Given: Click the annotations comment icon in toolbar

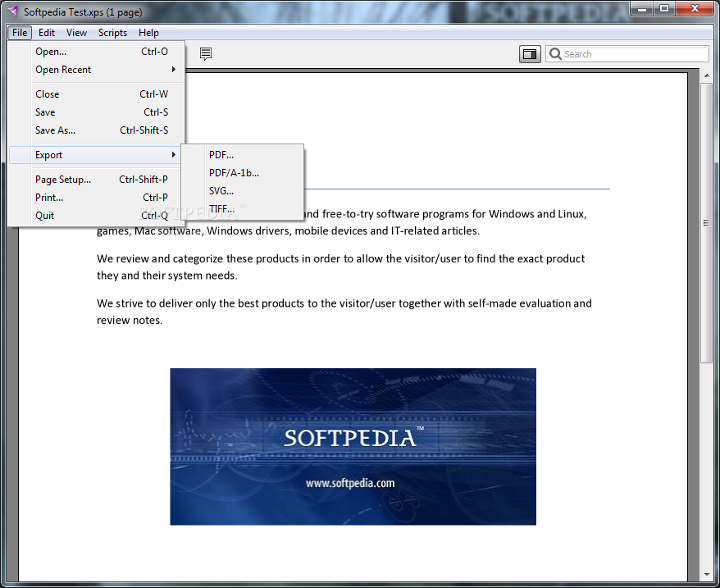Looking at the screenshot, I should 206,54.
